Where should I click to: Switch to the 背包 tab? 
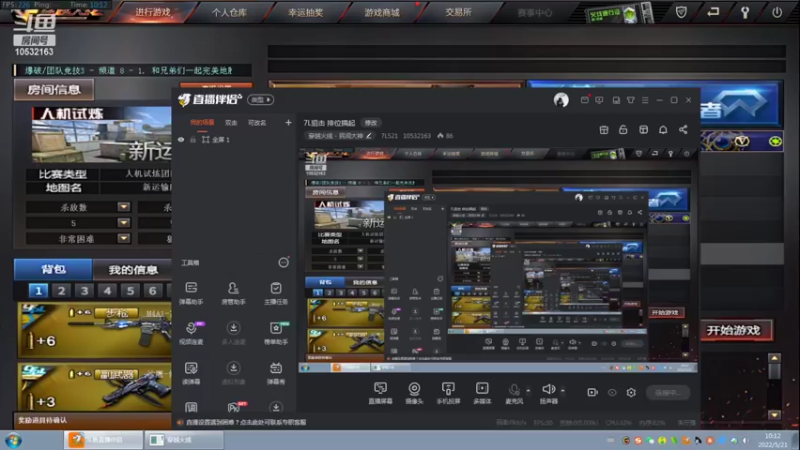53,269
